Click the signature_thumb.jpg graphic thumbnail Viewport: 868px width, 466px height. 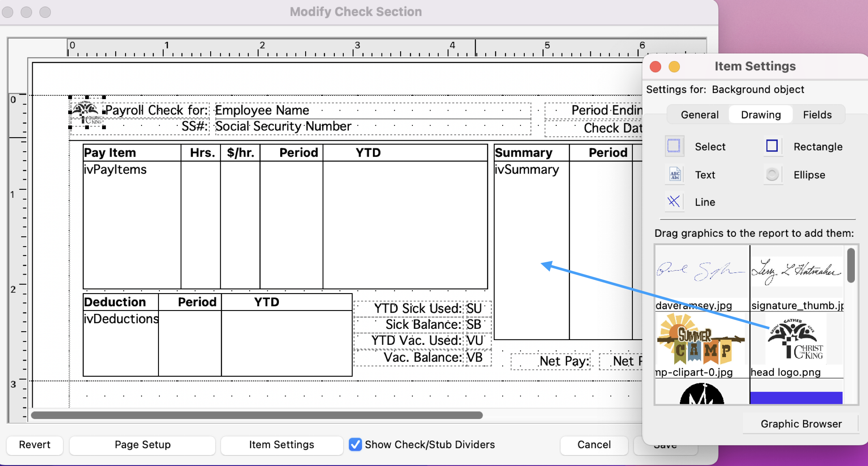[x=796, y=271]
